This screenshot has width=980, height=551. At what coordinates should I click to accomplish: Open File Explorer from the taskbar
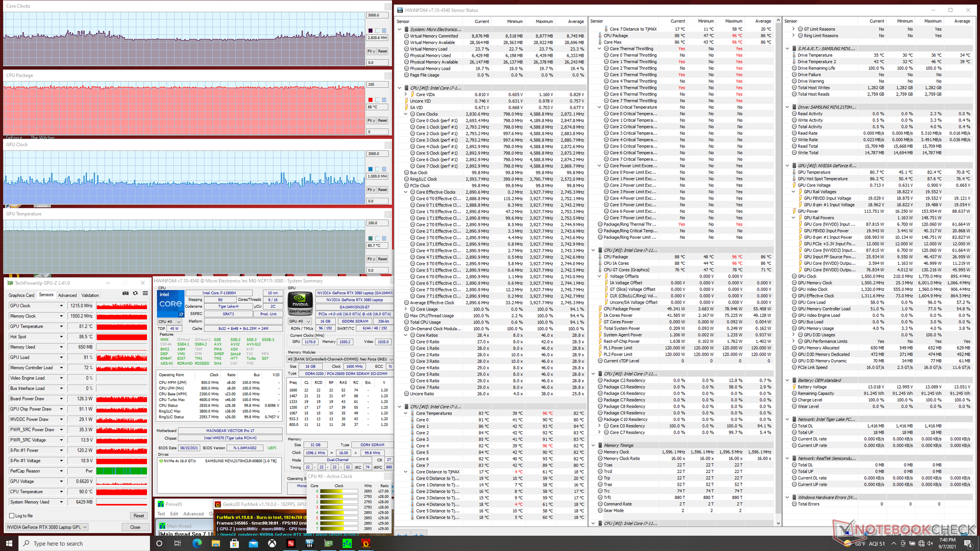pos(215,543)
